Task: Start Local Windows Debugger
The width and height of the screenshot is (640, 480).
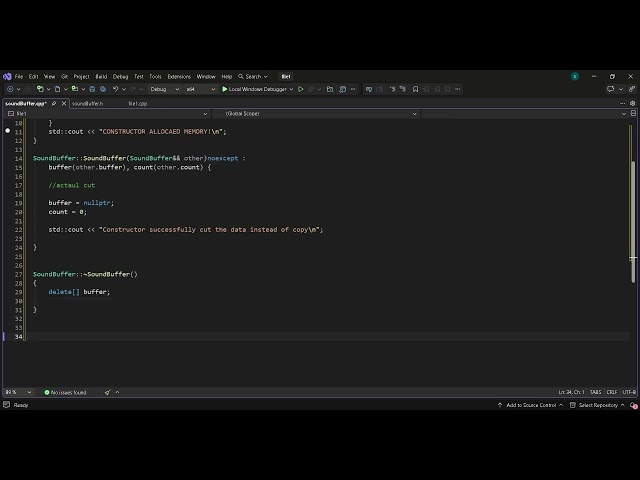Action: click(x=254, y=89)
